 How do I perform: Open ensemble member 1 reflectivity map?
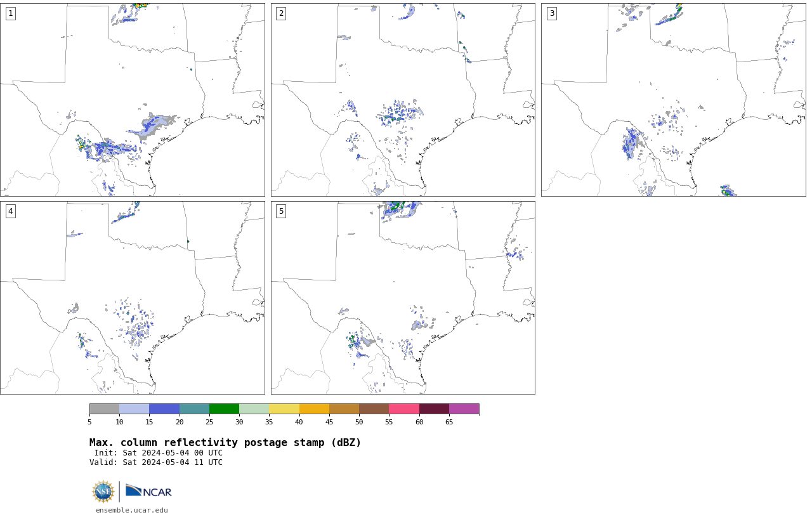pyautogui.click(x=133, y=100)
